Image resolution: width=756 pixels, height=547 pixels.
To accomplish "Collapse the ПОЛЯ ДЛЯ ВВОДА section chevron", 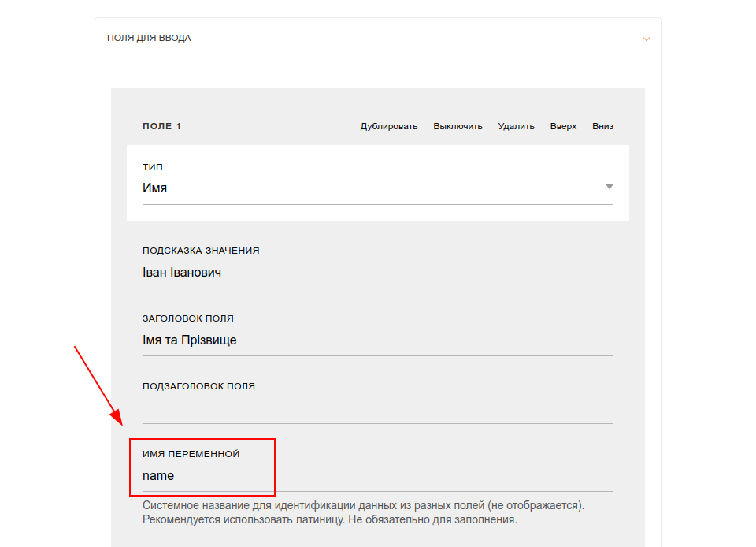I will pos(646,39).
